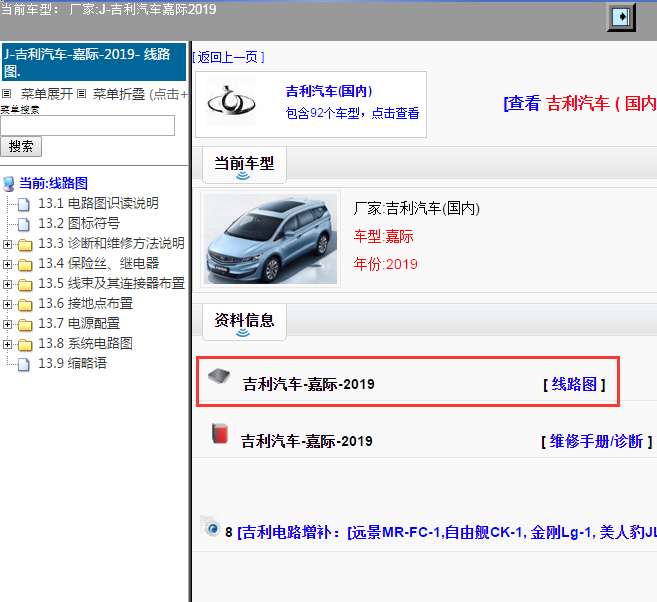Select tree item 13.9 缩略语
Screen dimensions: 657x602
(x=72, y=364)
